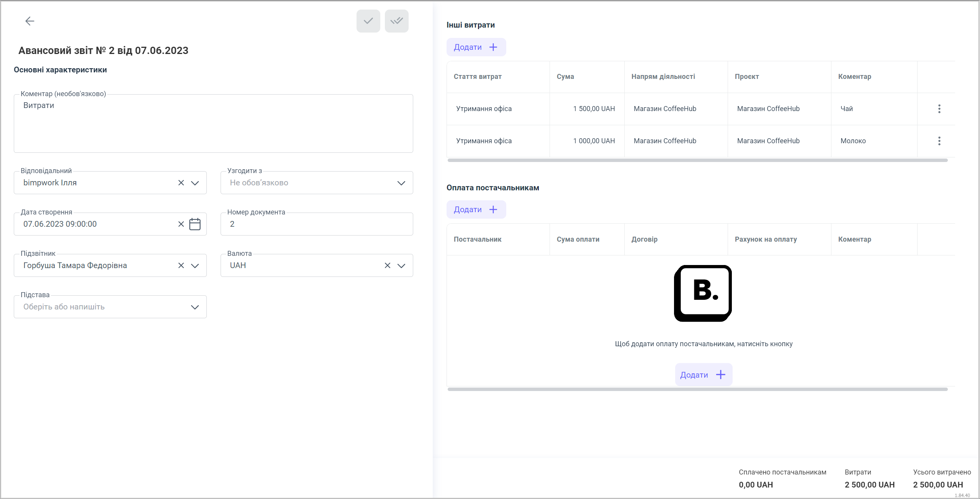Clear the Валюта UAH selection

click(388, 265)
